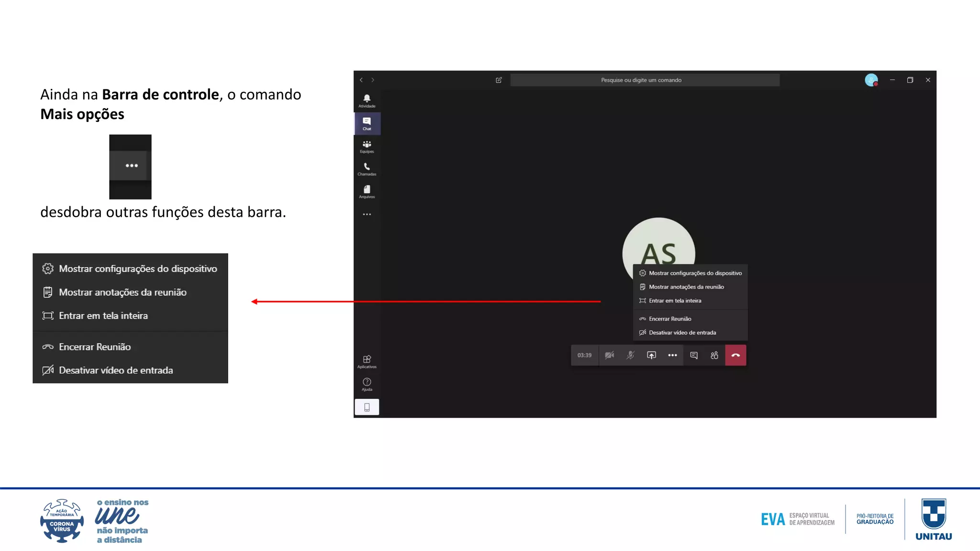Open Arquivos in the sidebar
The height and width of the screenshot is (551, 980).
(x=367, y=191)
